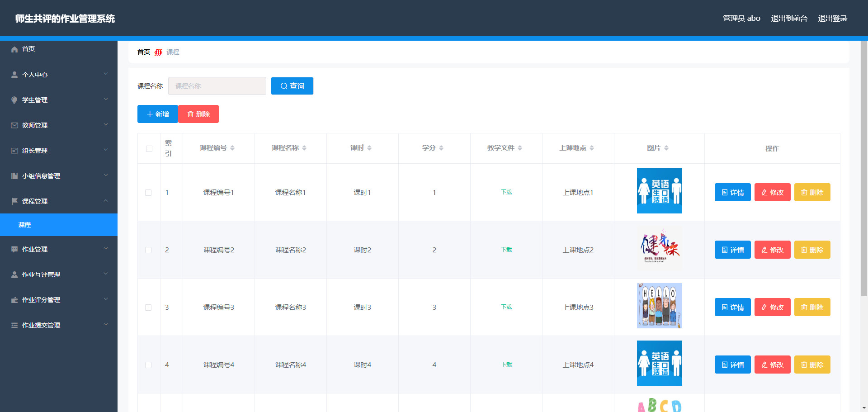Expand 作业互评管理 using its chevron
868x412 pixels.
coord(106,274)
